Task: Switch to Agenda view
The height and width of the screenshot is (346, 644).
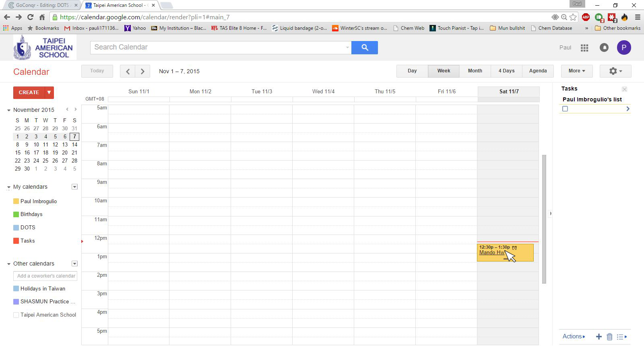Action: (x=538, y=71)
